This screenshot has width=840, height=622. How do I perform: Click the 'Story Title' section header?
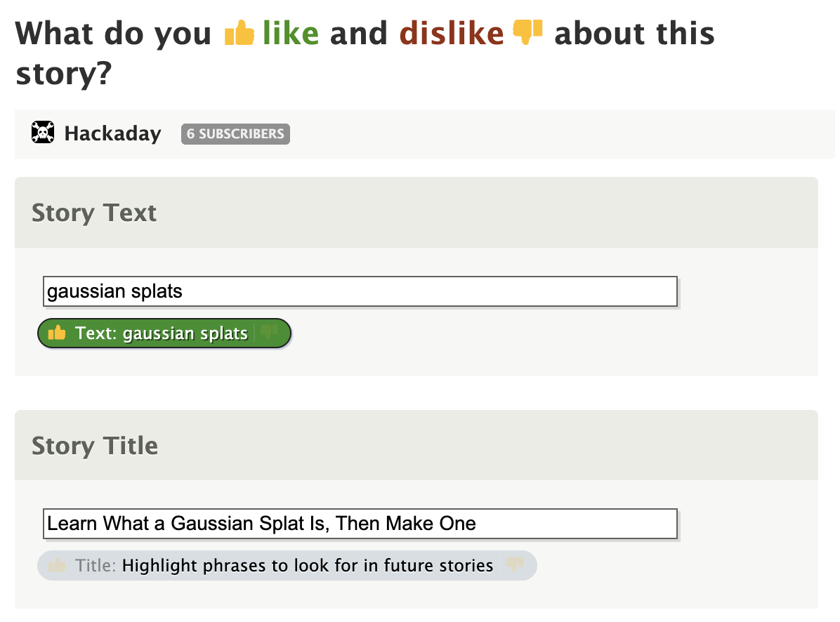[95, 446]
